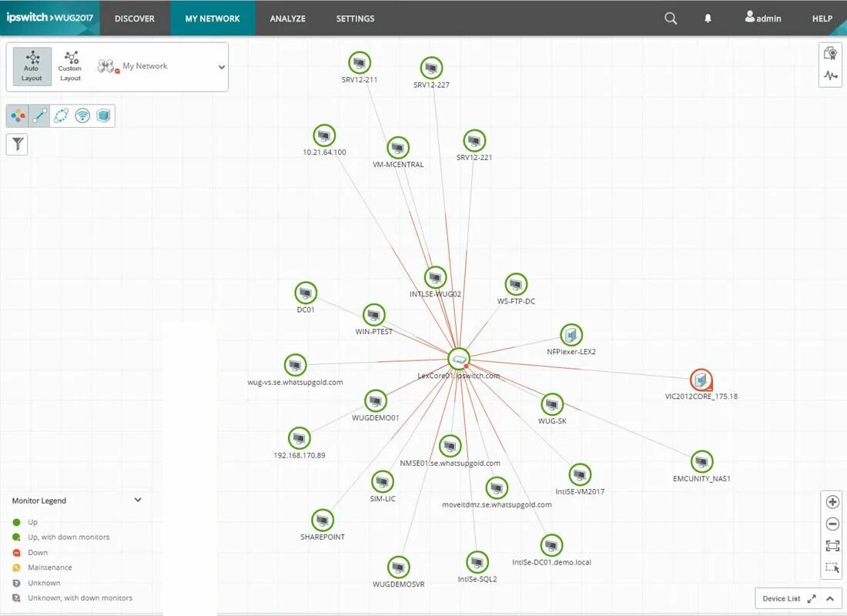Fit map to screen

(832, 546)
